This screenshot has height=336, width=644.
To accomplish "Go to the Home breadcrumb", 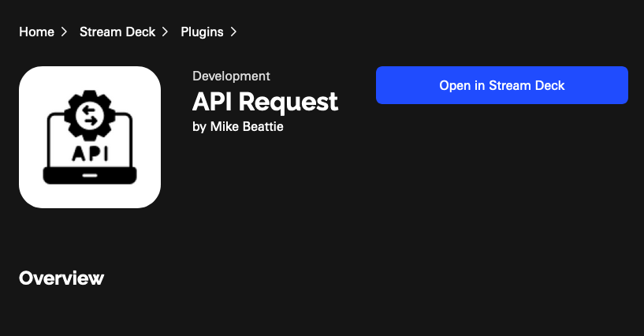I will (x=36, y=32).
